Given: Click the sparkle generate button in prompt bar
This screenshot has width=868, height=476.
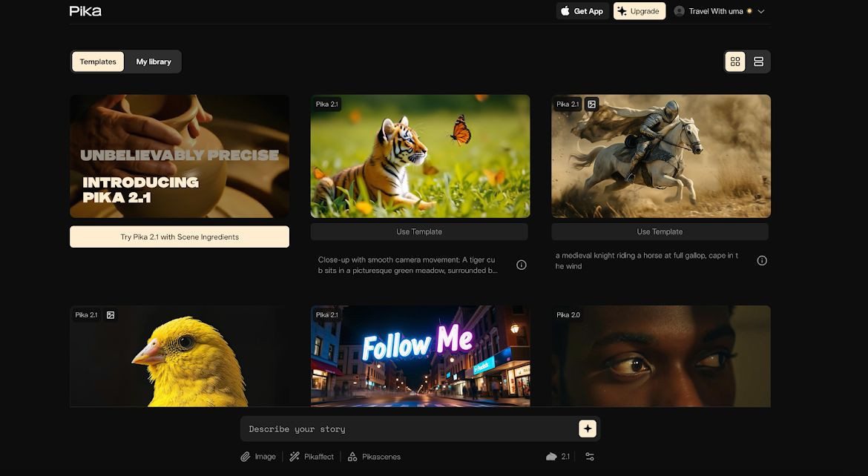Looking at the screenshot, I should [x=587, y=429].
